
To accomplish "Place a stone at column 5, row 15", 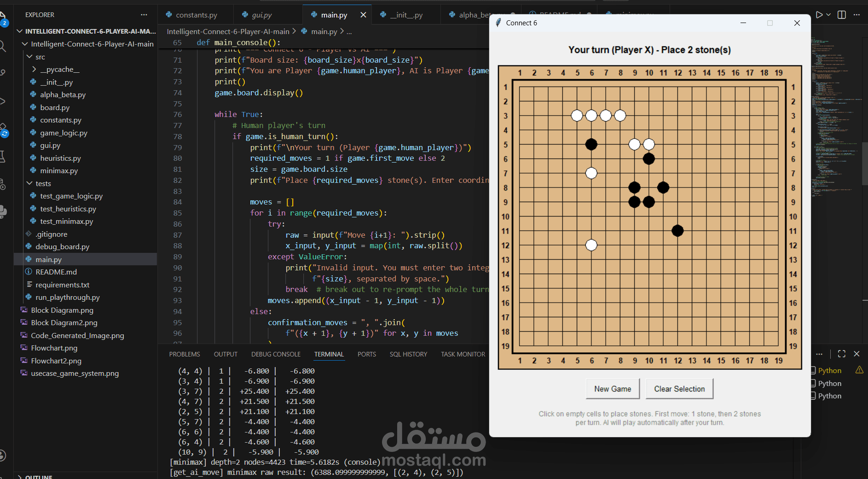I will click(577, 288).
